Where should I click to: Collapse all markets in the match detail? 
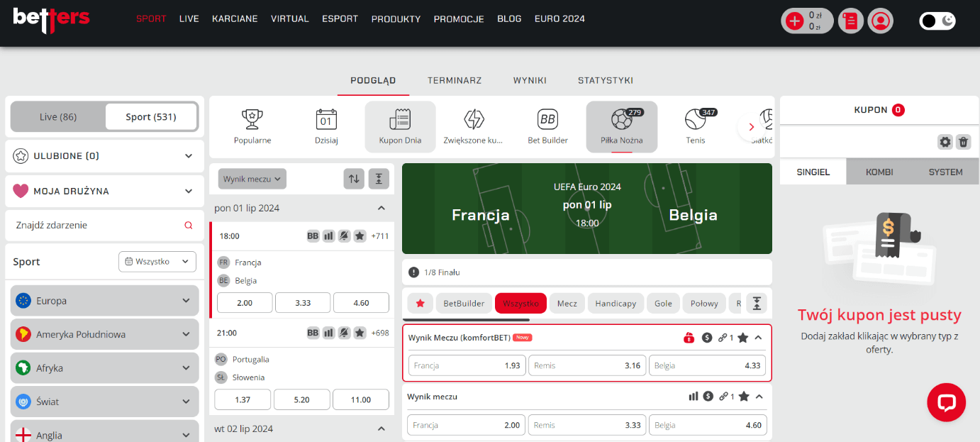pos(757,303)
